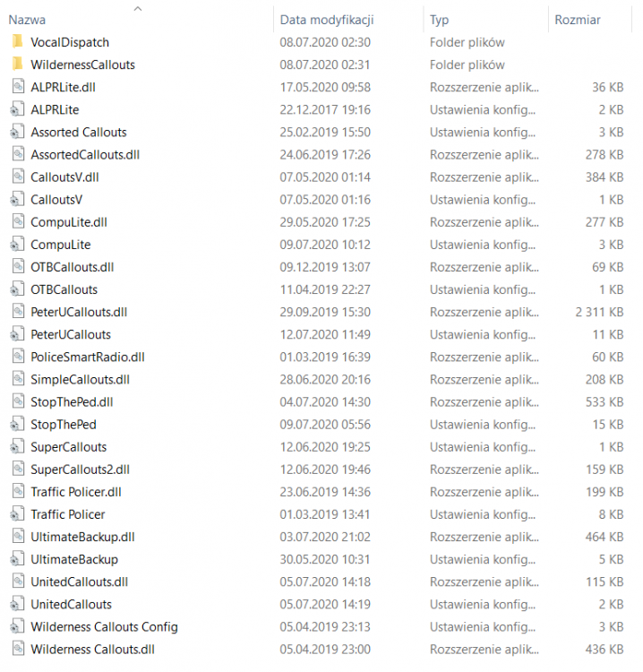The image size is (643, 672).
Task: Click the AssortedCallouts.dll file icon
Action: coord(18,154)
